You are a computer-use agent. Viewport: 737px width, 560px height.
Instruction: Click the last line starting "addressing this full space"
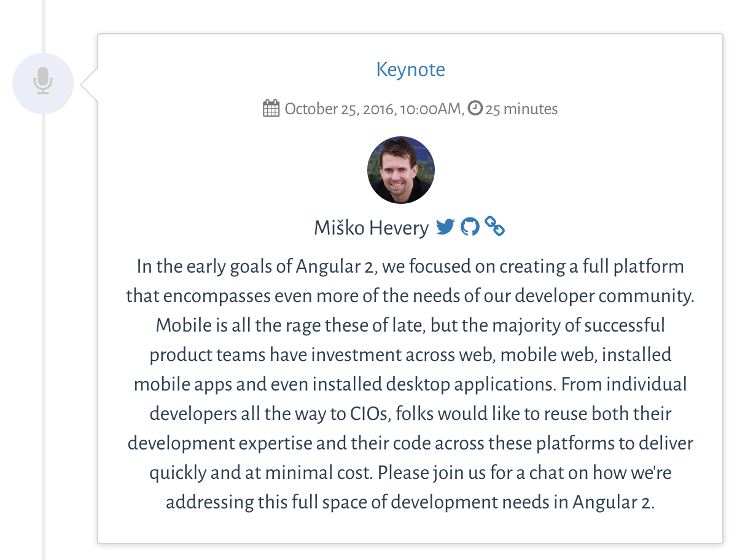click(410, 502)
